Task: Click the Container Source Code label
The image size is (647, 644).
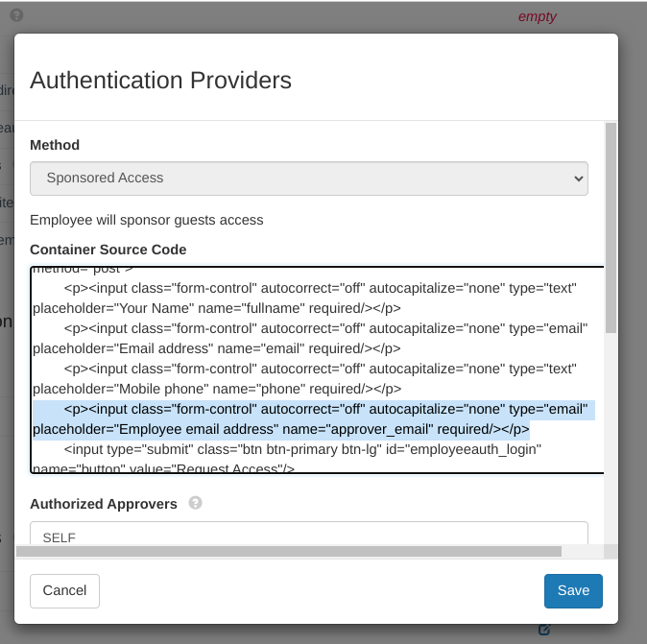Action: (108, 250)
